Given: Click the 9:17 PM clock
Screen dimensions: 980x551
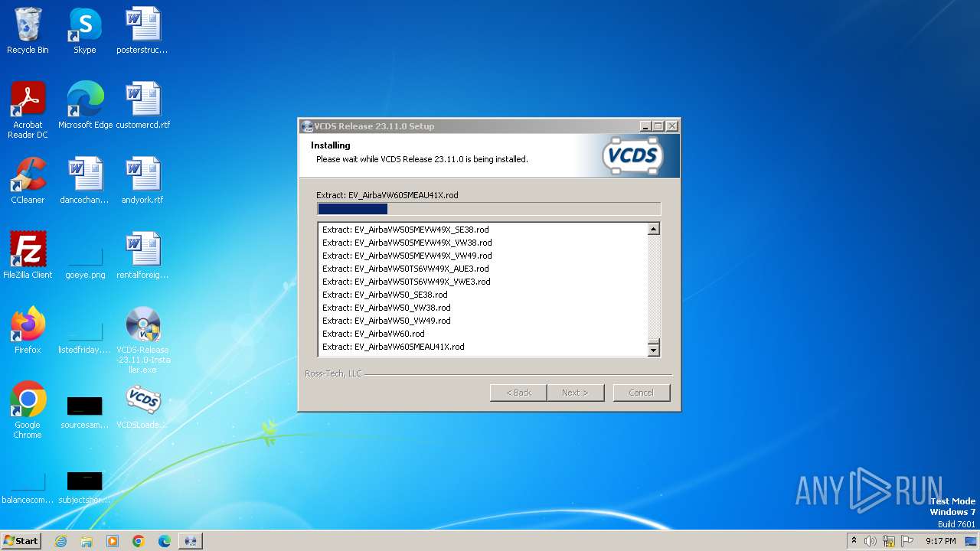Looking at the screenshot, I should pos(941,541).
